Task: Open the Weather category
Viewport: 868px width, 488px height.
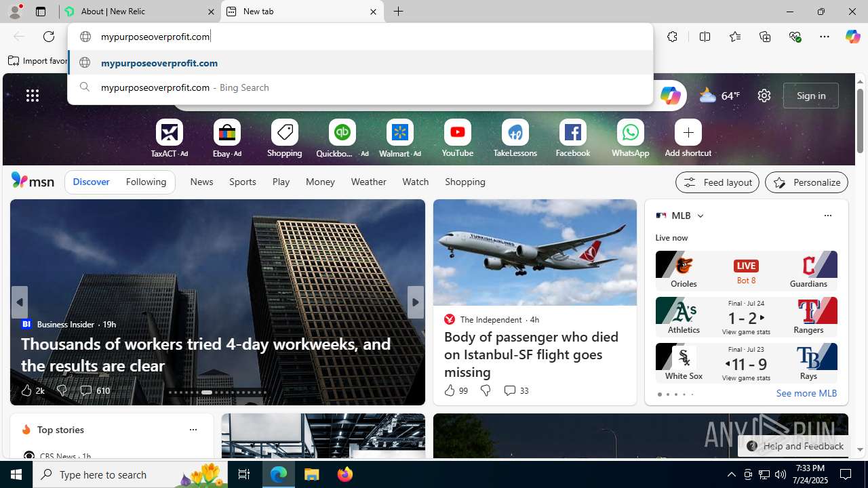Action: coord(368,182)
